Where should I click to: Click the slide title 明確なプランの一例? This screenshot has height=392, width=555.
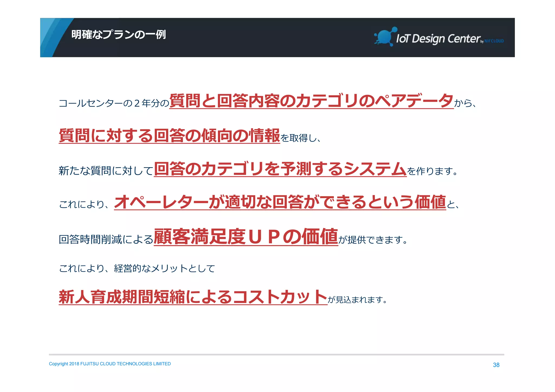click(x=118, y=35)
